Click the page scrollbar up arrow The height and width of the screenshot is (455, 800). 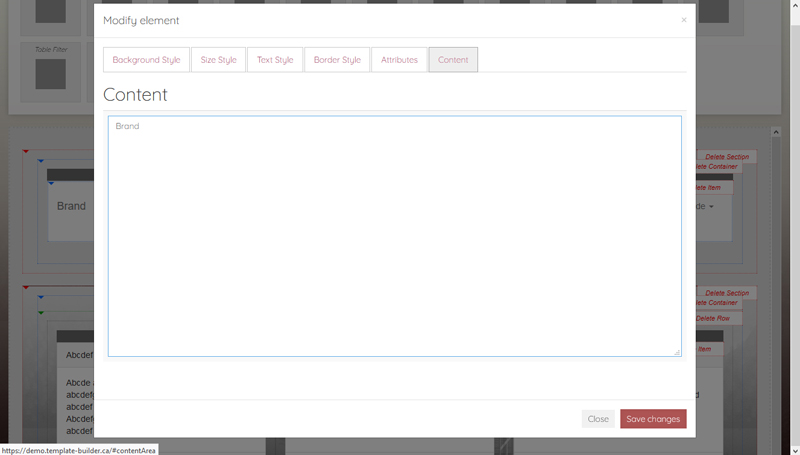coord(774,131)
